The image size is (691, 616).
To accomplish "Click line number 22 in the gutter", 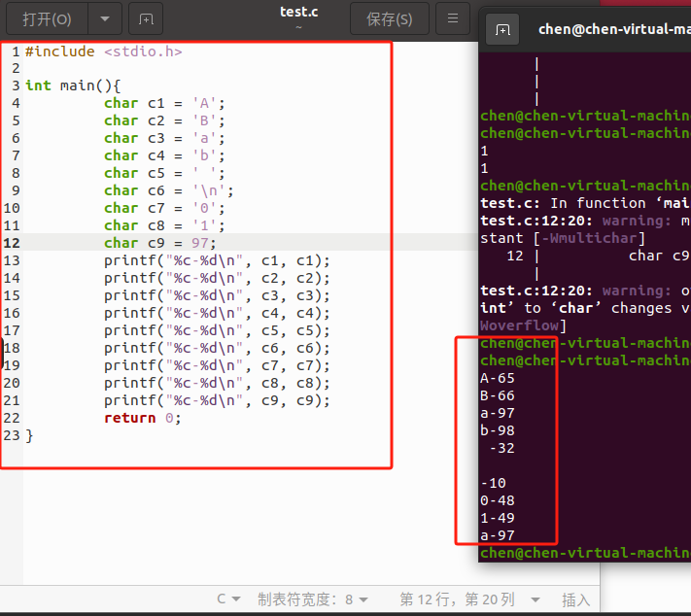I will pyautogui.click(x=12, y=418).
